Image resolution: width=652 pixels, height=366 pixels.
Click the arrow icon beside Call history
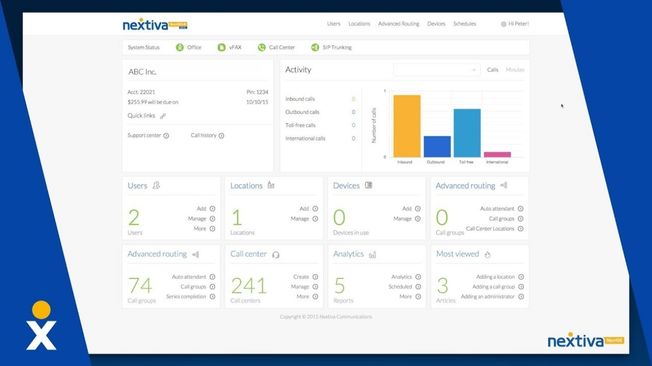(x=222, y=136)
